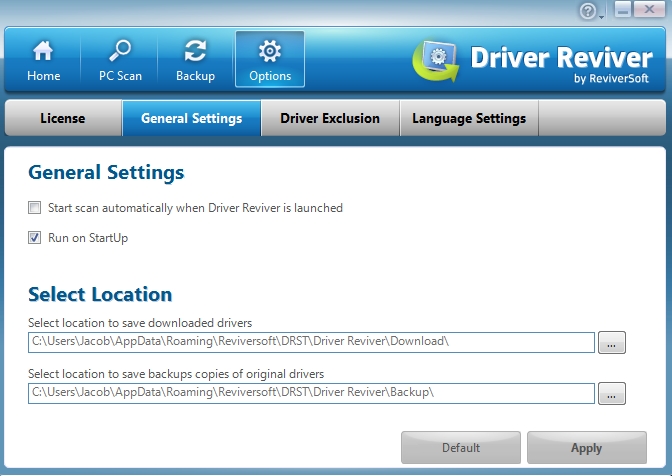
Task: Click 'Select location to save backups copies' label
Action: click(x=176, y=374)
